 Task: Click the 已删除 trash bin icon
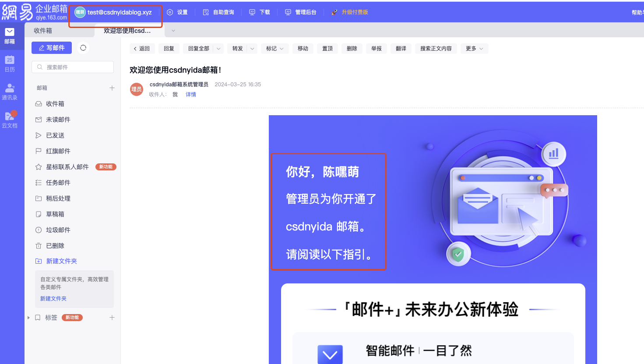point(39,246)
